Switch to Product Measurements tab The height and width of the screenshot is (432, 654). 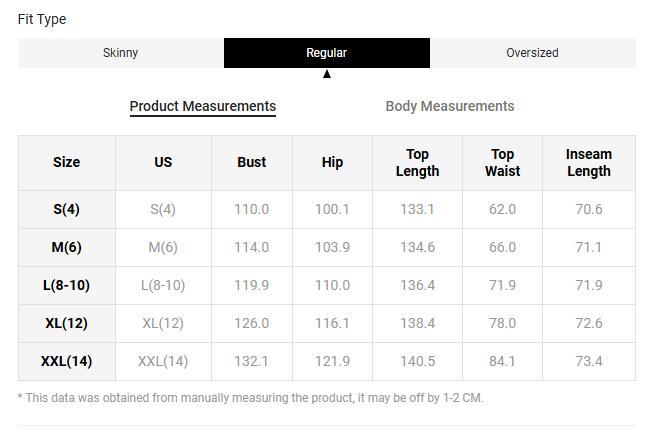click(203, 106)
